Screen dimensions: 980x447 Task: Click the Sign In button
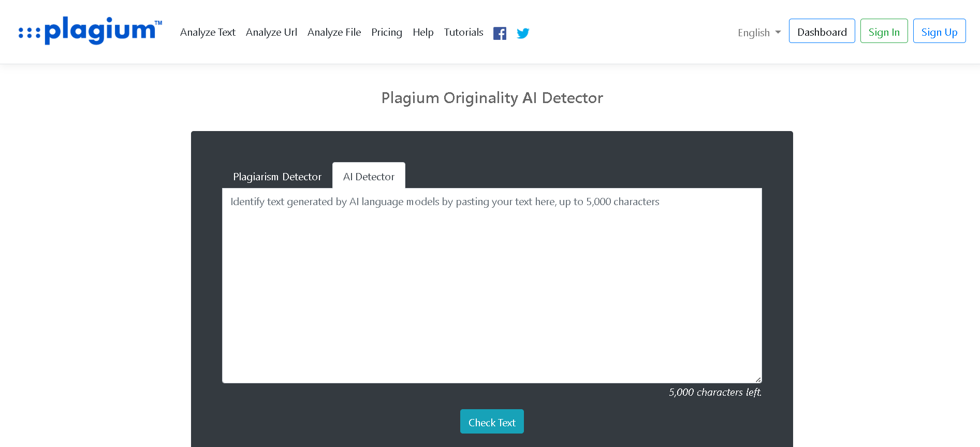pos(884,31)
